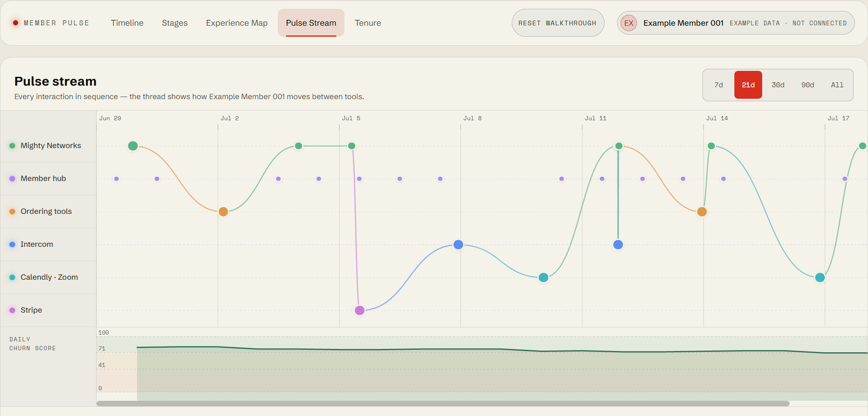Image resolution: width=868 pixels, height=416 pixels.
Task: Click the horizontal scrollbar under the chart
Action: pos(443,404)
